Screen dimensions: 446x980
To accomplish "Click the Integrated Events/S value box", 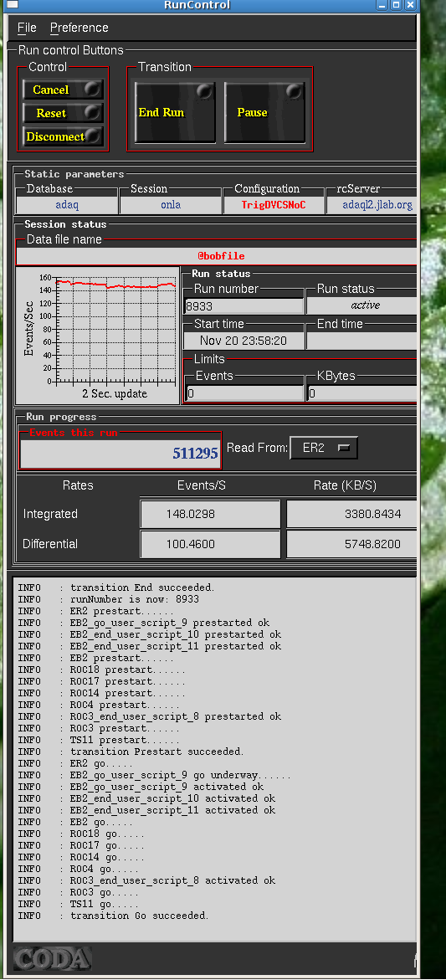I will [x=210, y=514].
